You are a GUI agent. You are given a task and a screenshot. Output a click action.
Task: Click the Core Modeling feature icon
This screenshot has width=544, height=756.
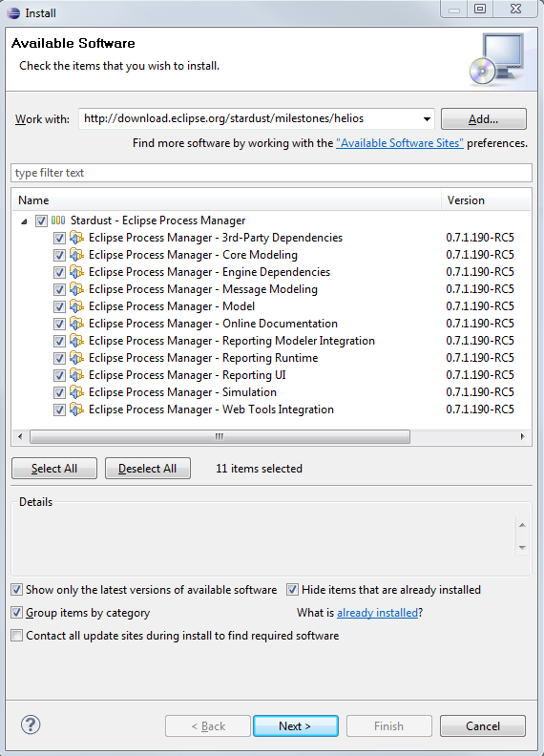pos(76,255)
